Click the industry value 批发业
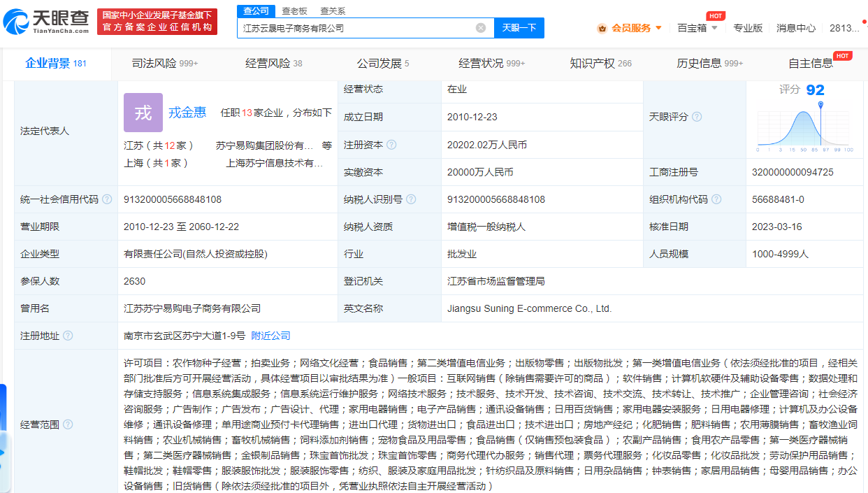Viewport: 868px width, 493px height. pos(461,254)
